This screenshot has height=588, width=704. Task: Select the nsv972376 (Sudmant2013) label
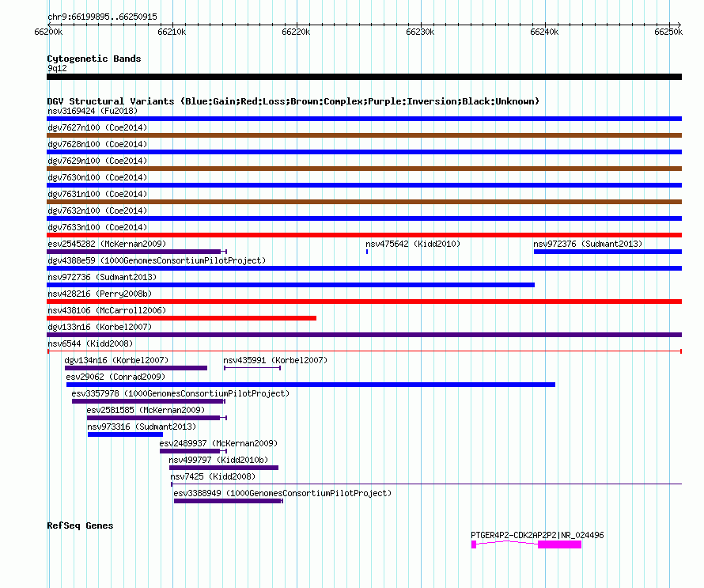[589, 244]
